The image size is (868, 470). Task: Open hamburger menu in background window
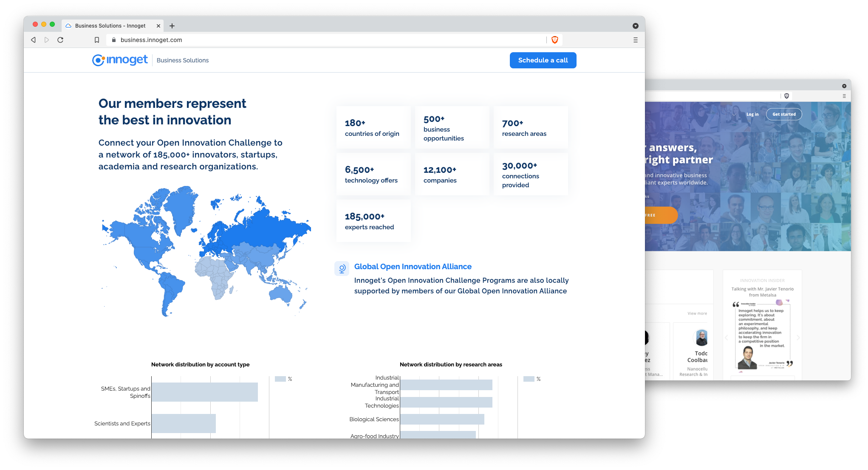(x=844, y=96)
